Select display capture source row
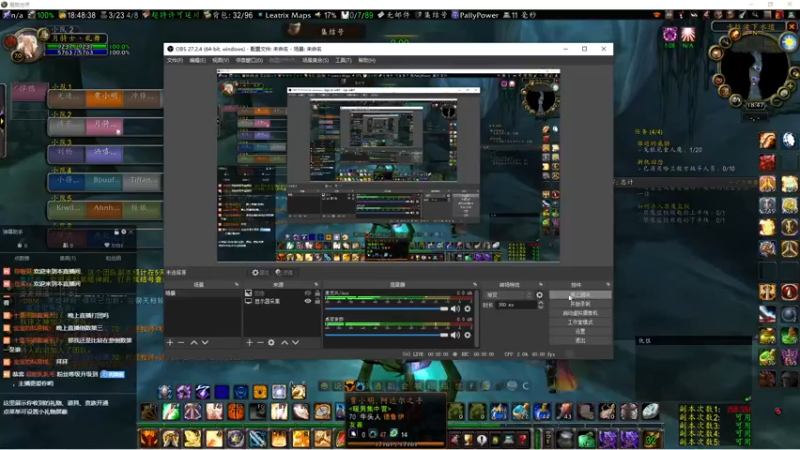The height and width of the screenshot is (450, 800). (282, 302)
